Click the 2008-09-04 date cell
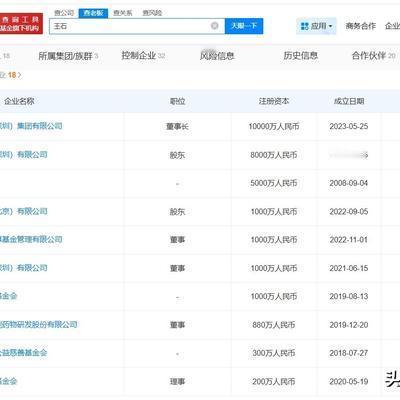The width and height of the screenshot is (400, 400). tap(349, 183)
